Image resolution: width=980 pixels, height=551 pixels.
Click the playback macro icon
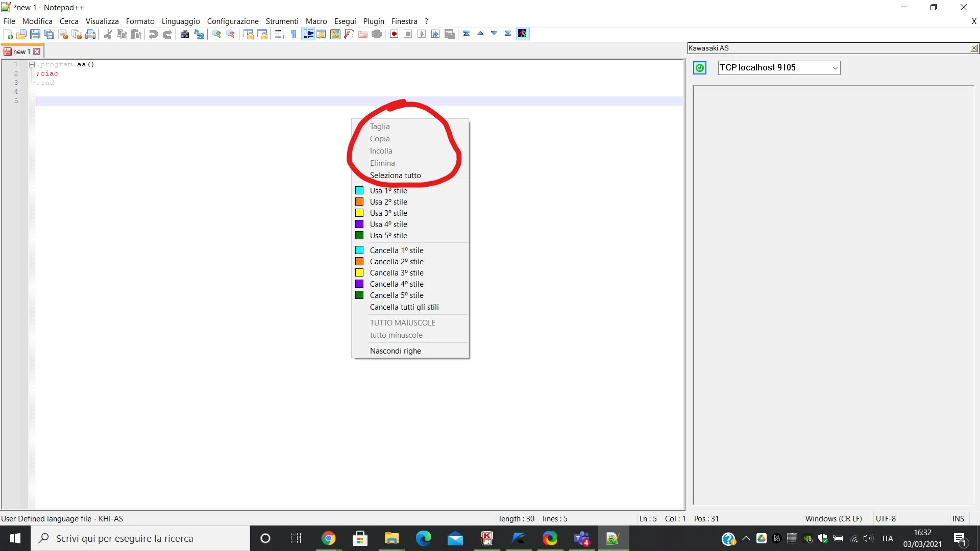(x=422, y=34)
